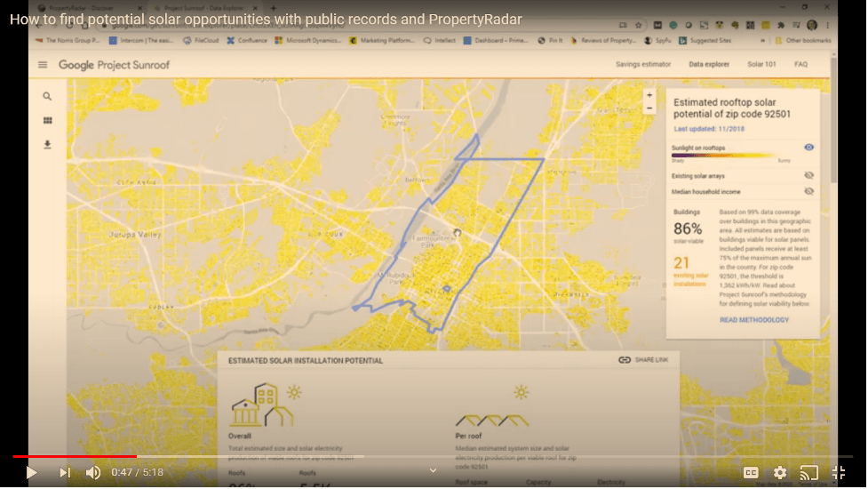This screenshot has height=489, width=868.
Task: Toggle Median household income layer visibility
Action: (x=808, y=191)
